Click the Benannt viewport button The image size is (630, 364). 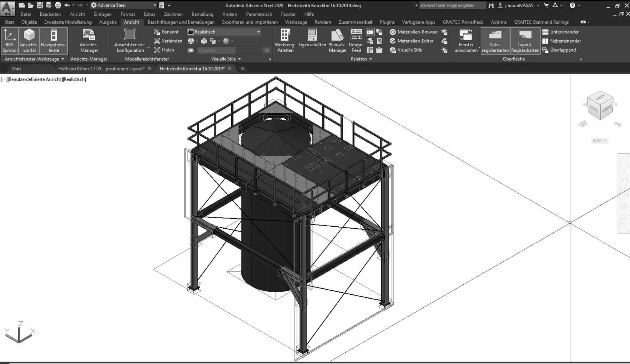[x=166, y=32]
